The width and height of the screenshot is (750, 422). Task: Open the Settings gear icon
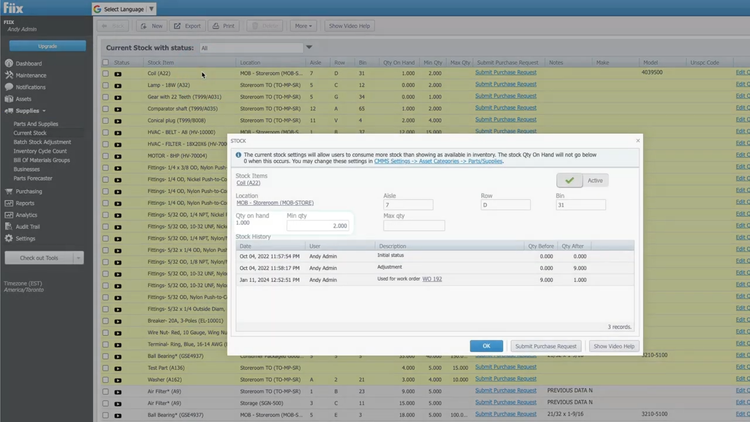pos(9,239)
